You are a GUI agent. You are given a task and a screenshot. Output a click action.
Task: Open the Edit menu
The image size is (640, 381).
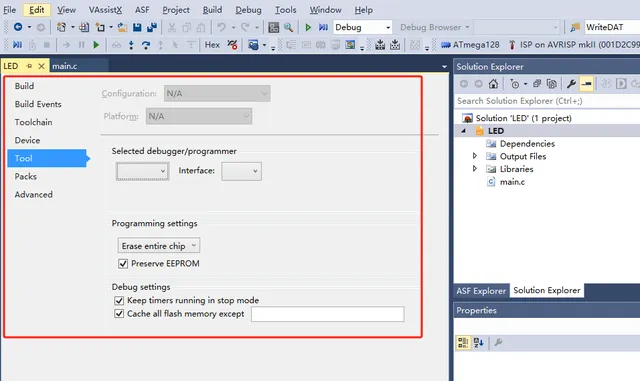(x=36, y=10)
